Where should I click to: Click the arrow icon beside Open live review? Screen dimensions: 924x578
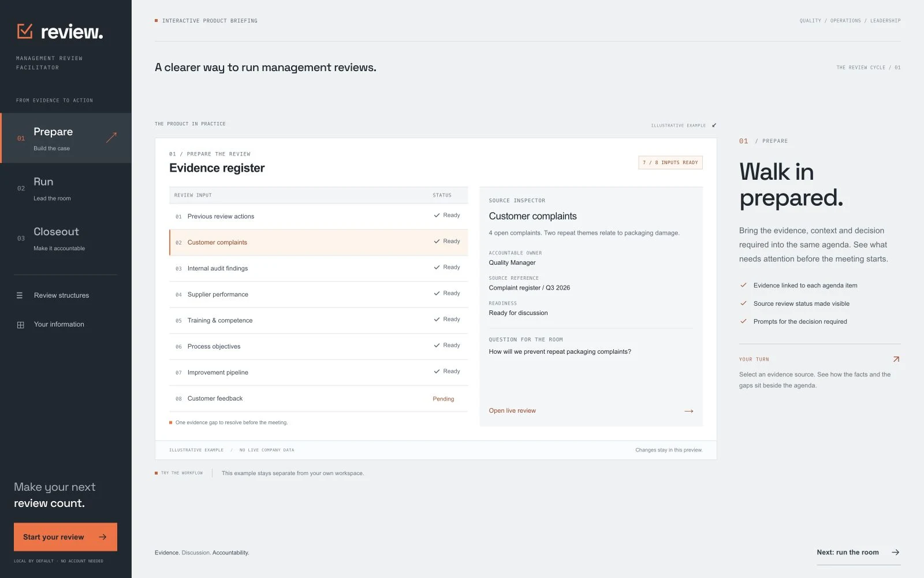coord(688,411)
